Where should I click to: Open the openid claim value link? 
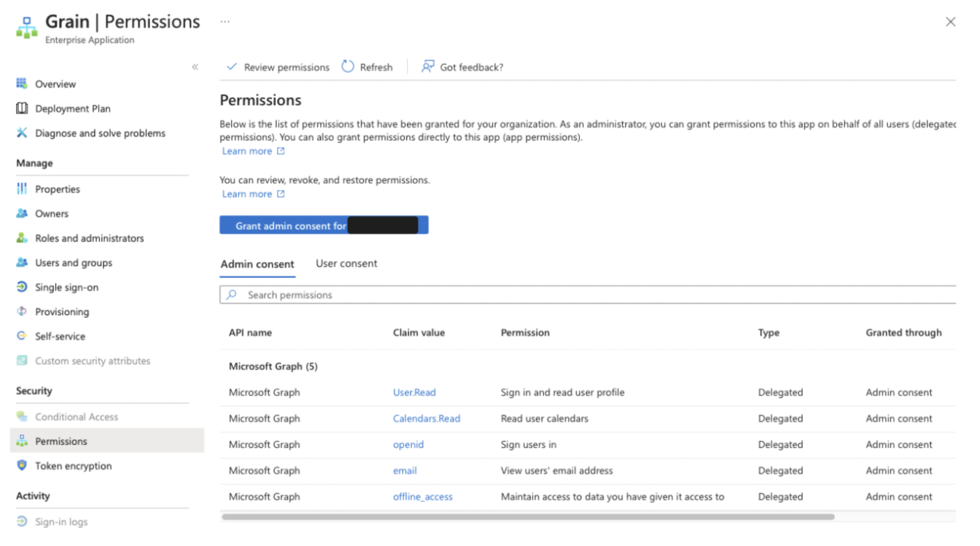pyautogui.click(x=408, y=445)
